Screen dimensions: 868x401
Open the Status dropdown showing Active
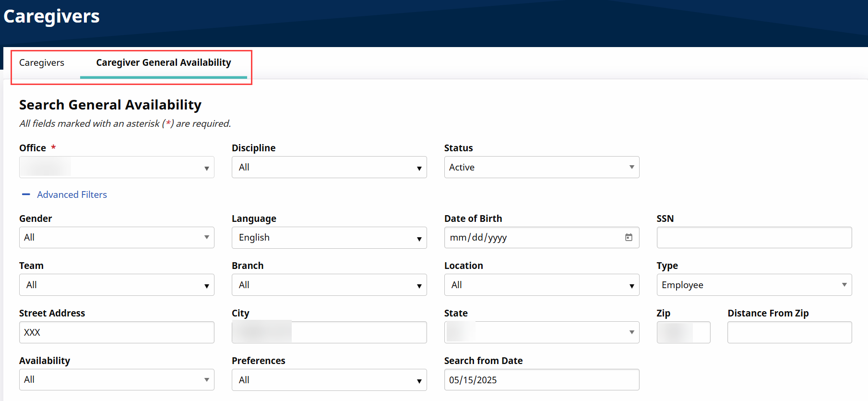click(541, 167)
